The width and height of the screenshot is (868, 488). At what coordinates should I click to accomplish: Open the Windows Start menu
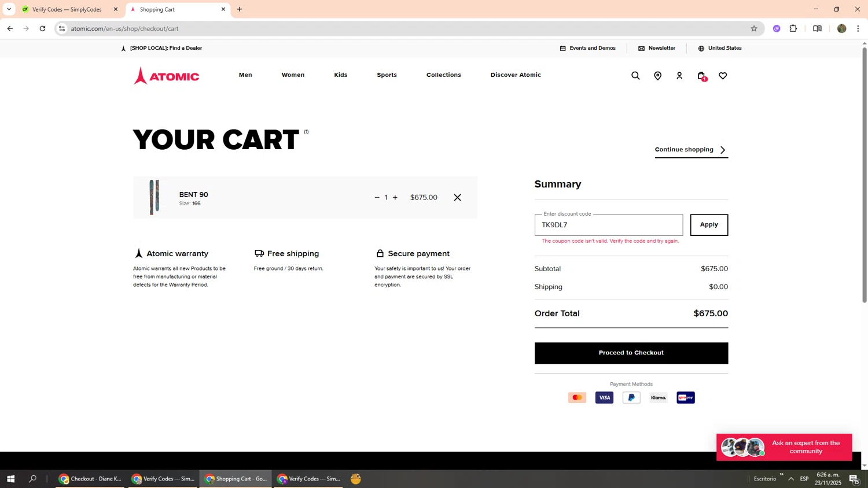click(x=10, y=479)
